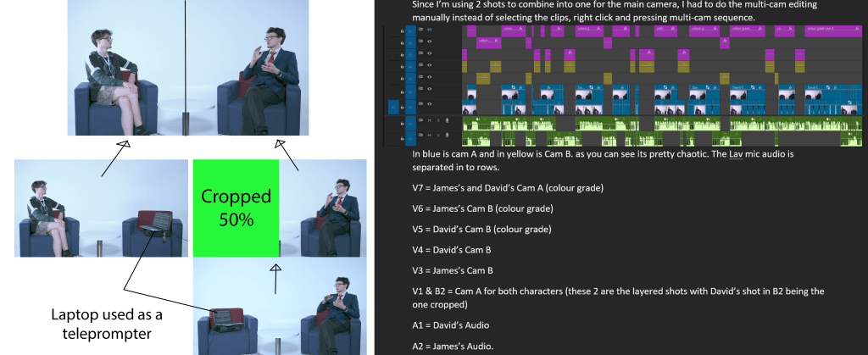Toggle the lock on track V2
The image size is (868, 355).
pos(402,92)
